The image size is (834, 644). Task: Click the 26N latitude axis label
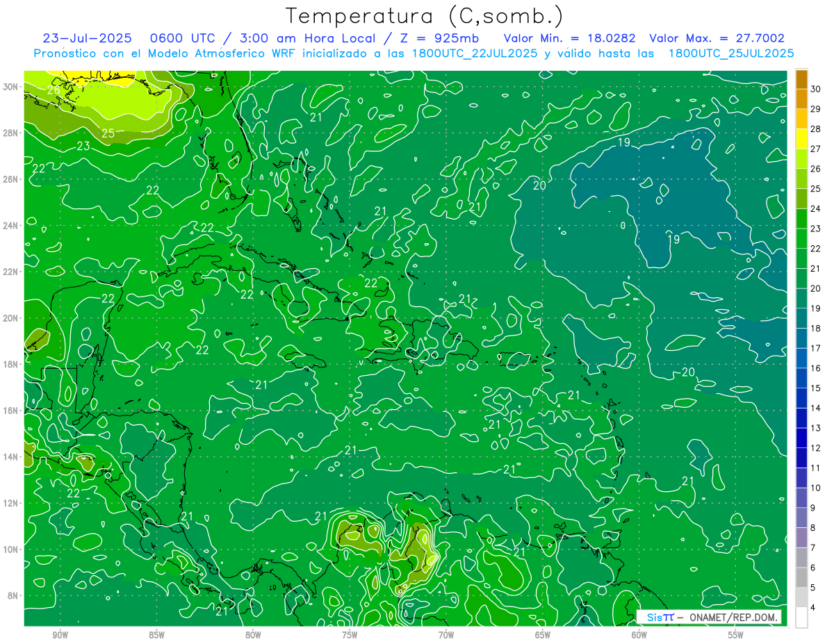(x=12, y=179)
